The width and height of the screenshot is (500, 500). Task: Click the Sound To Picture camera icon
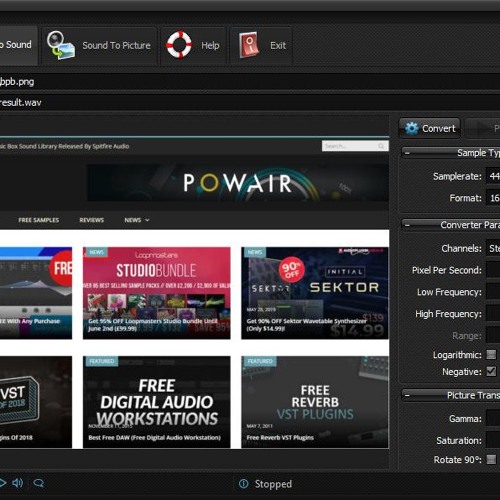coord(60,45)
